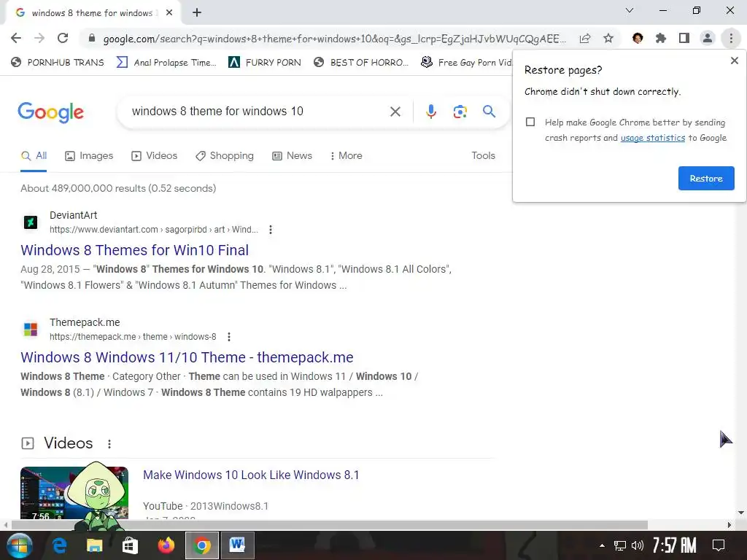View site information lock icon

92,38
